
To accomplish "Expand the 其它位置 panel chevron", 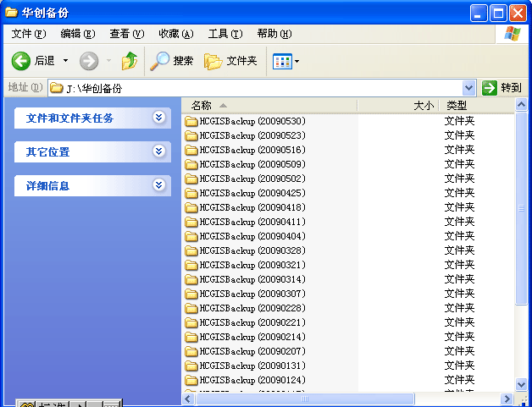I will click(158, 151).
